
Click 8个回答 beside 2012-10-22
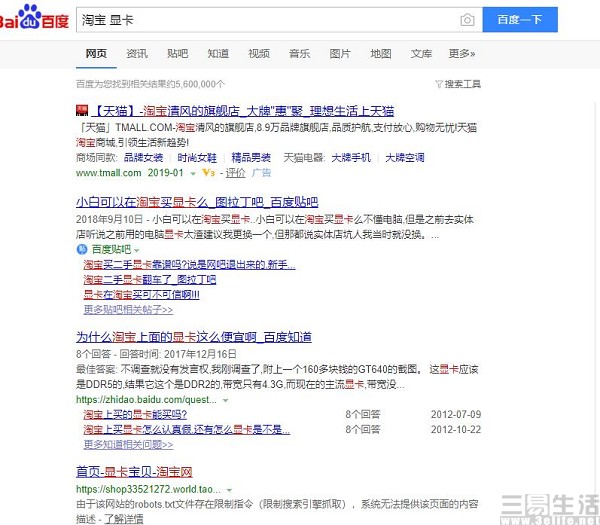coord(363,430)
